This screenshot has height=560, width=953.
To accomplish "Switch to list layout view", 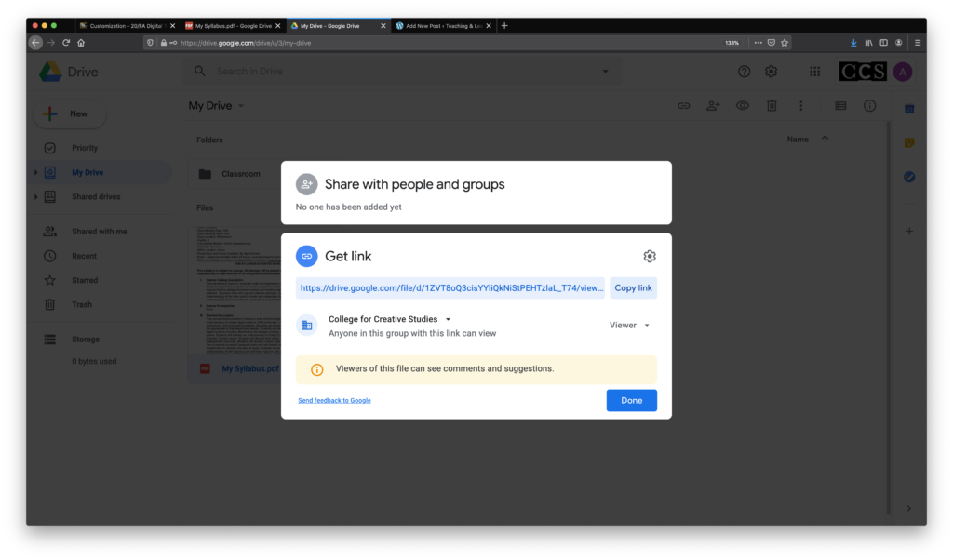I will 840,106.
